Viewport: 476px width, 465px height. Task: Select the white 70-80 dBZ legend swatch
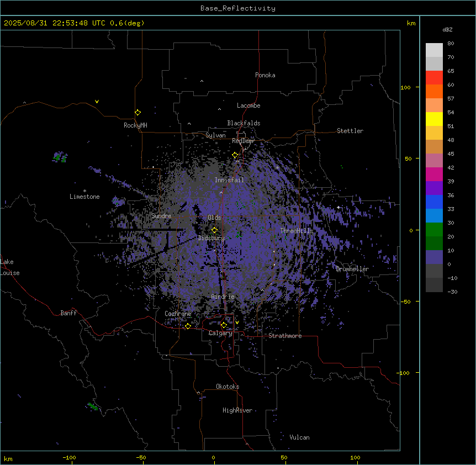434,50
